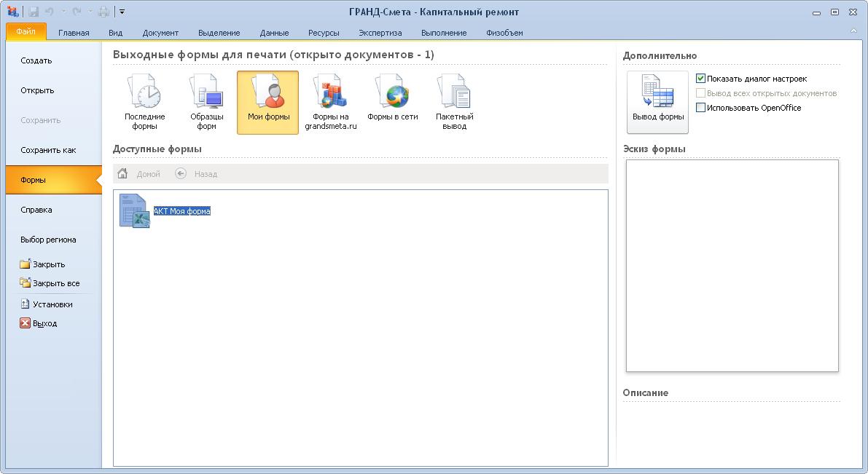Open the Последние формы category
This screenshot has width=868, height=474.
tap(144, 103)
